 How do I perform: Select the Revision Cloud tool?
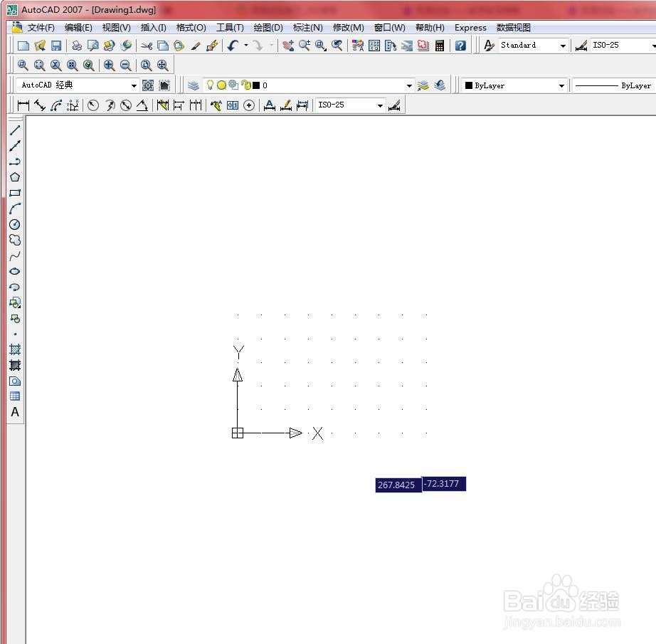[x=15, y=240]
